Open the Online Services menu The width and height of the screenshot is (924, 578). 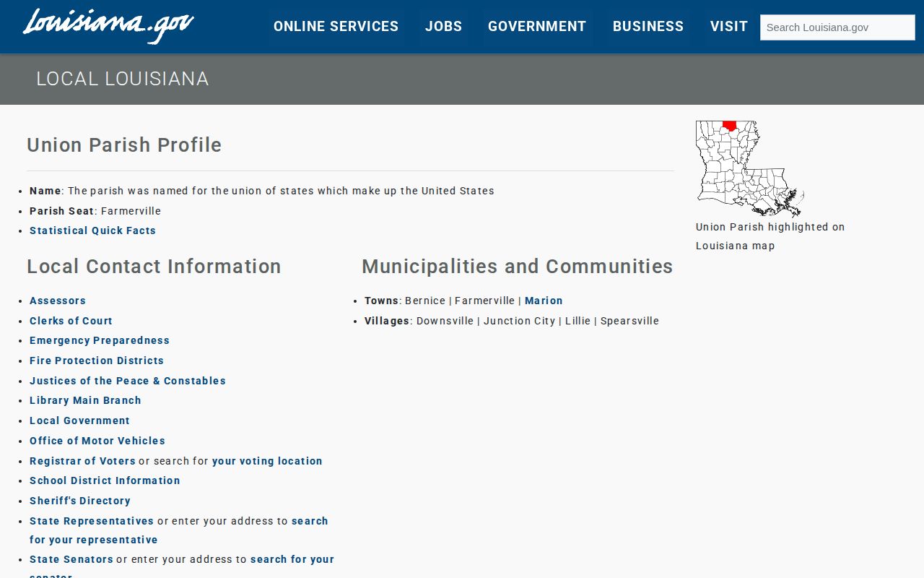pyautogui.click(x=336, y=27)
